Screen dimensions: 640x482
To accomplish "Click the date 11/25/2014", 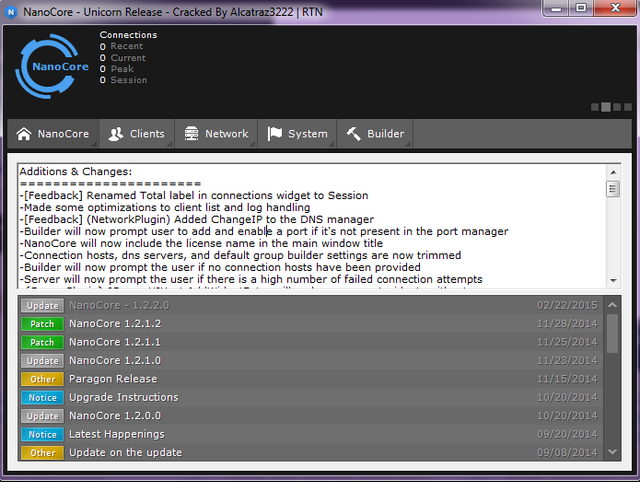I will pyautogui.click(x=567, y=342).
